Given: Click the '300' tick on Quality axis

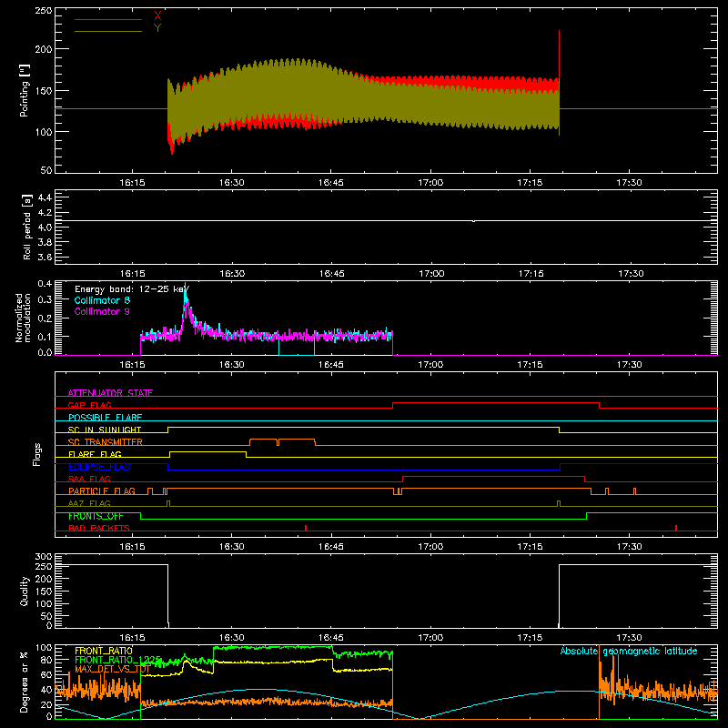Looking at the screenshot, I should click(44, 557).
